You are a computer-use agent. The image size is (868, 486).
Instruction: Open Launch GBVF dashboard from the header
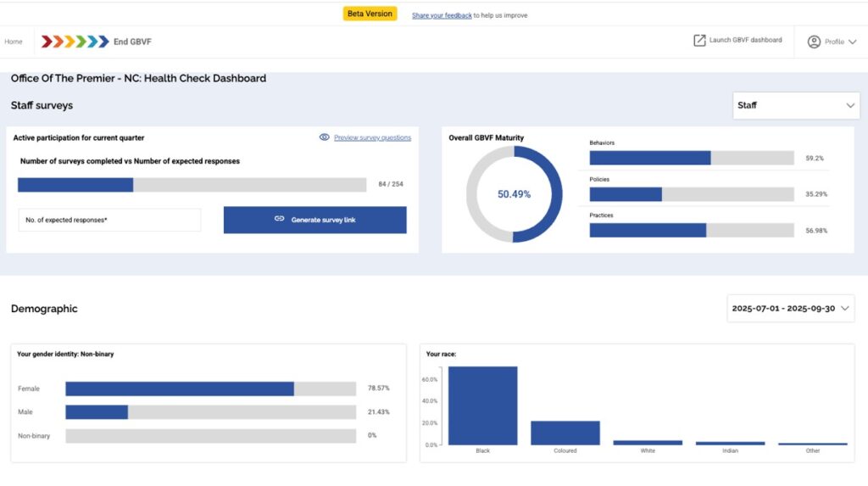pyautogui.click(x=745, y=41)
